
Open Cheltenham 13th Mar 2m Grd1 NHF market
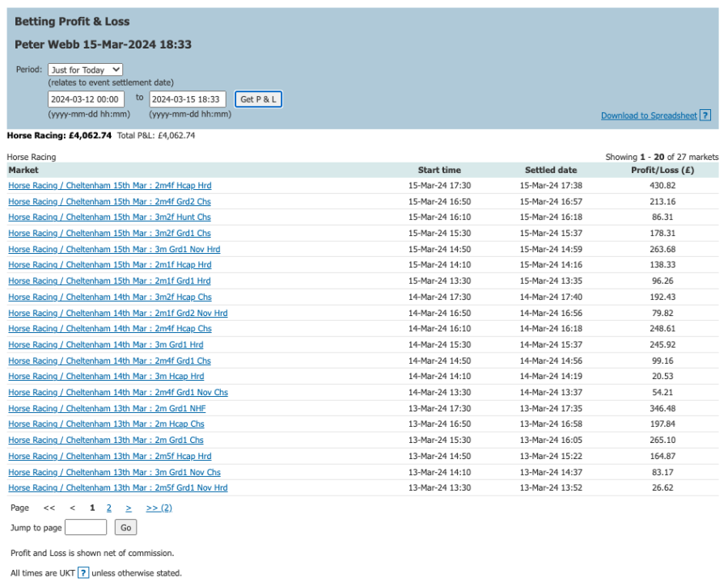pyautogui.click(x=107, y=408)
